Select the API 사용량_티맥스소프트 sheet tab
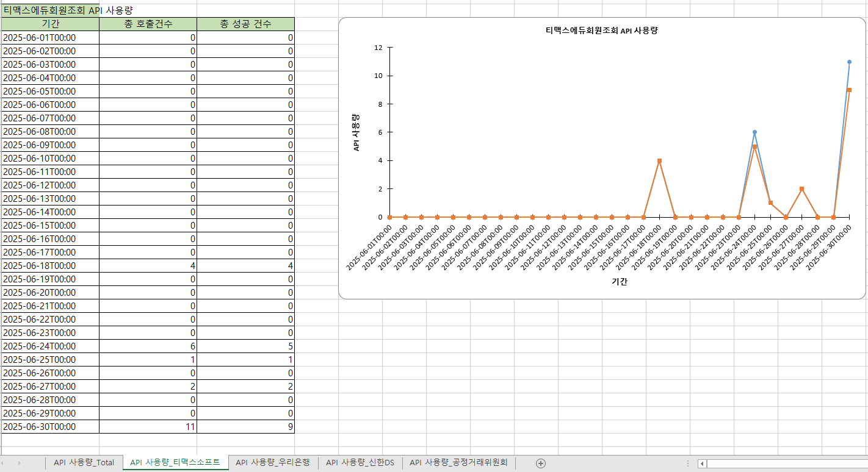Viewport: 868px width, 472px height. click(175, 463)
